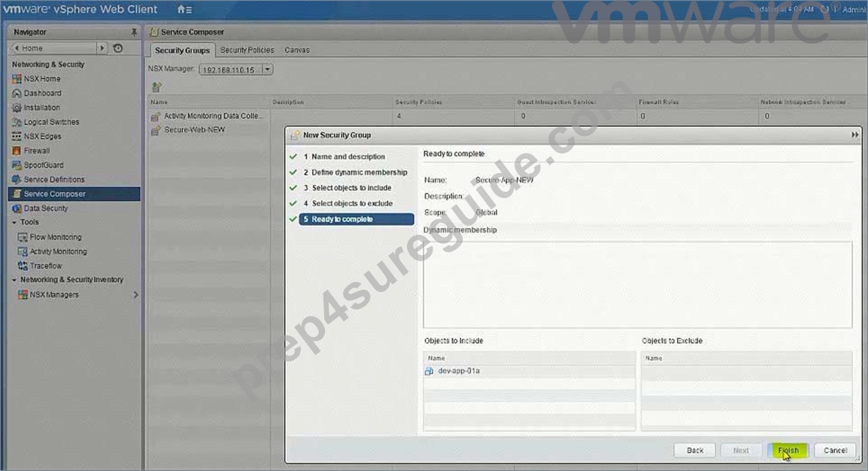Click the Service Definitions icon
The width and height of the screenshot is (868, 471).
point(17,179)
